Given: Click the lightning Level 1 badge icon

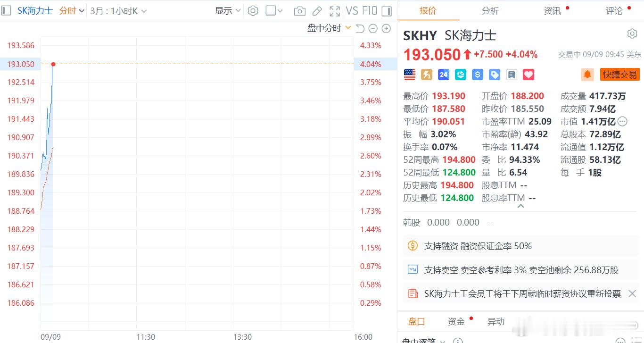Looking at the screenshot, I should [x=427, y=74].
